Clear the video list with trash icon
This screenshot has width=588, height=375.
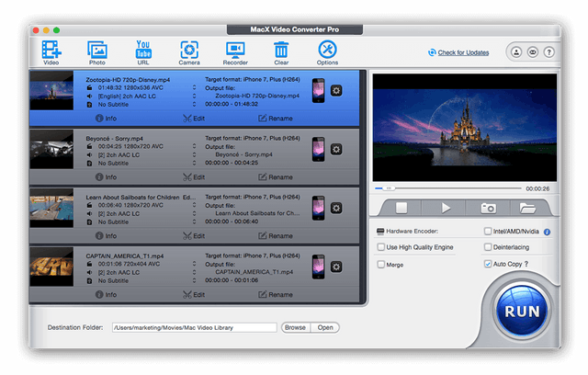tap(281, 51)
